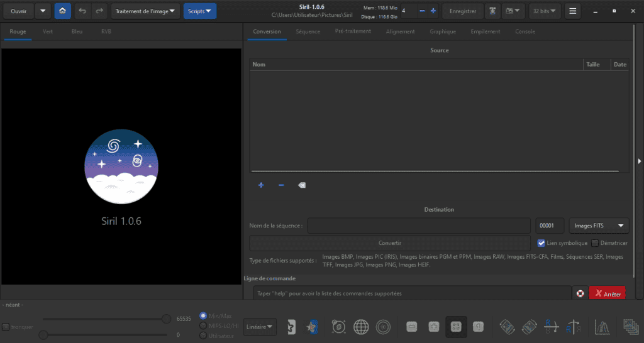
Task: Mirror image about horizontal axis icon
Action: 552,327
